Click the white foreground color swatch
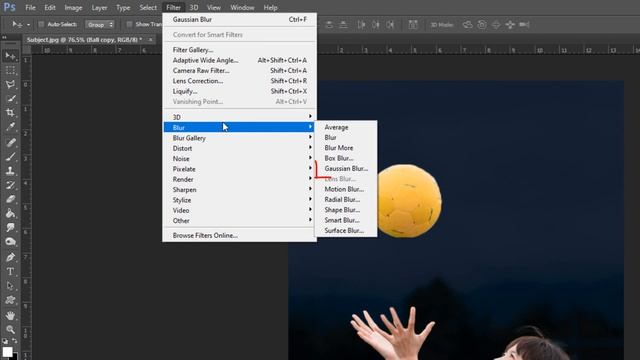 7,351
